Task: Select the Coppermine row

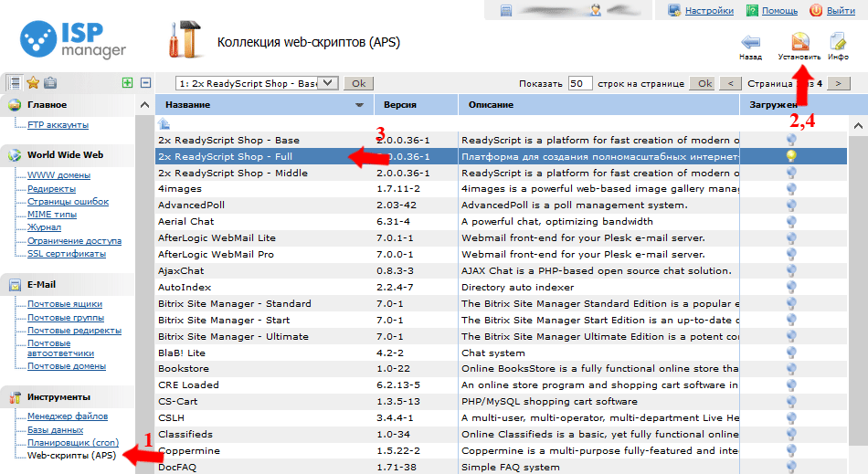Action: pos(501,451)
